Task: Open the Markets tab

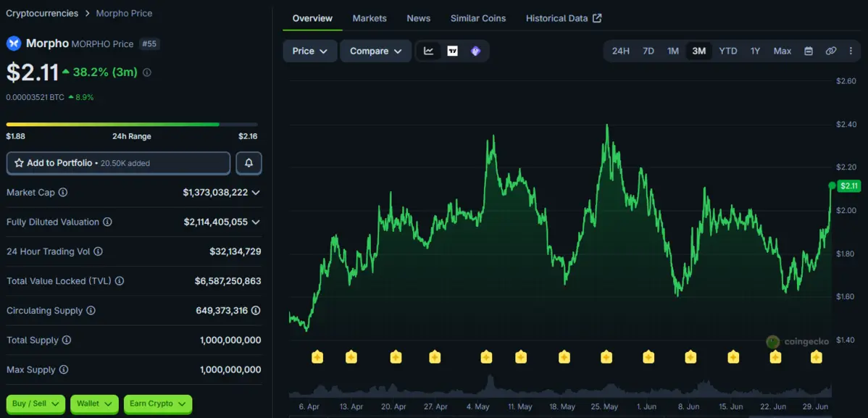Action: point(370,18)
